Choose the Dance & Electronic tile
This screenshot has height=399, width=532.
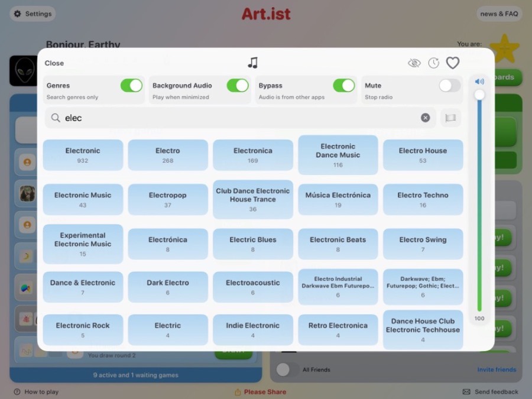(83, 287)
